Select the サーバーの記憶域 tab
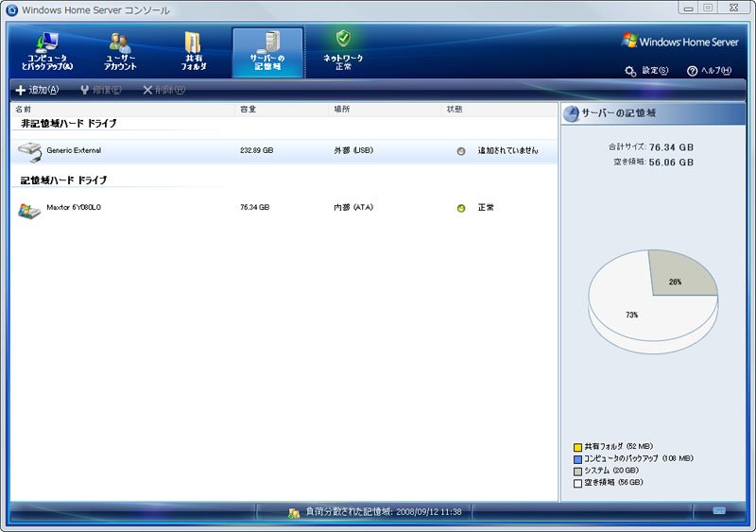 click(x=267, y=52)
